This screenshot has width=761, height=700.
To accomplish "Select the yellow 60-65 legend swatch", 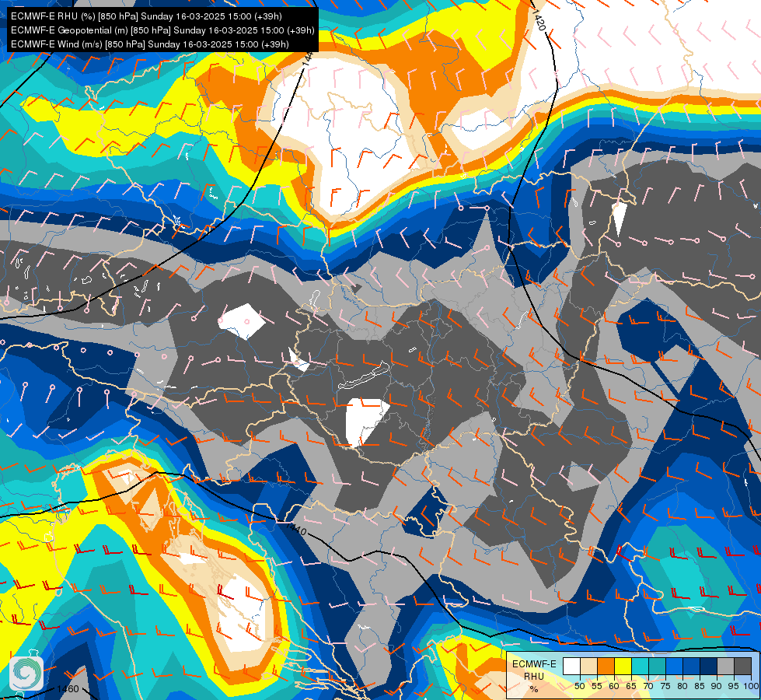I will (623, 666).
